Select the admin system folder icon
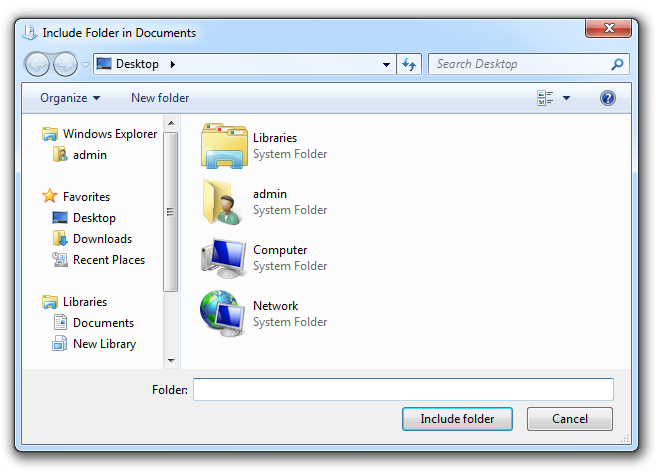This screenshot has height=472, width=656. [x=222, y=203]
